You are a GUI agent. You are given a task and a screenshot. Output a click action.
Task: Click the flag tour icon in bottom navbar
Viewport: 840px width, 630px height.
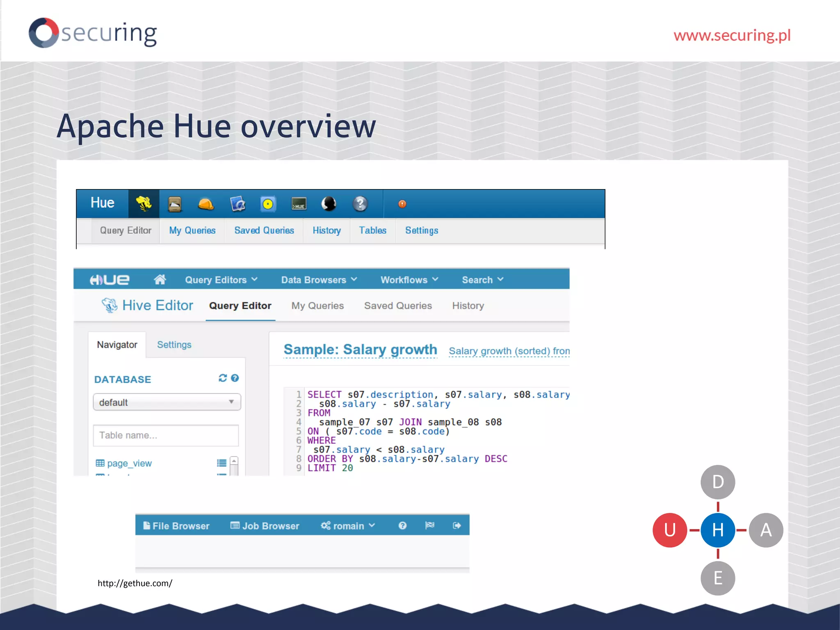(430, 525)
